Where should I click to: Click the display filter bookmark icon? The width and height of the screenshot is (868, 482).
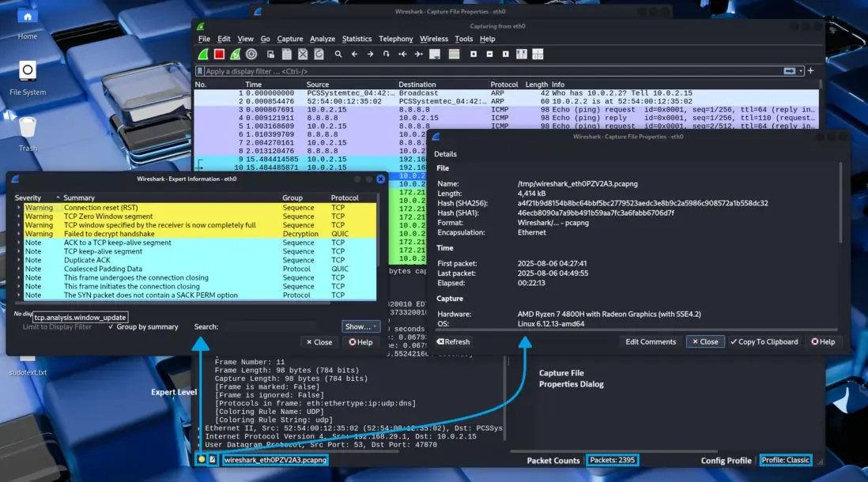[200, 71]
